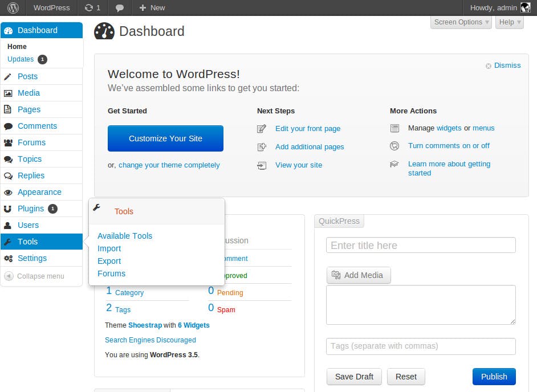Open Learn more about getting started link
The image size is (537, 392).
click(449, 168)
